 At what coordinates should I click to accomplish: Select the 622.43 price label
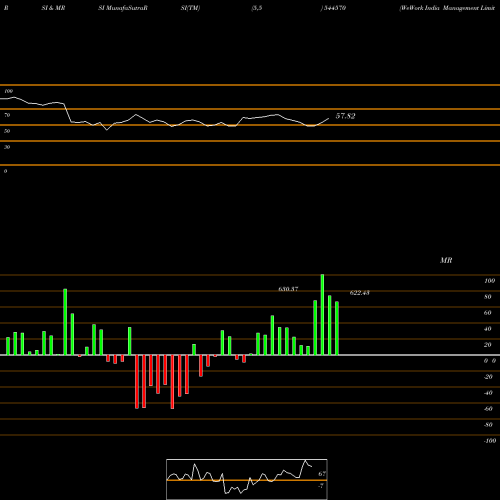[359, 293]
